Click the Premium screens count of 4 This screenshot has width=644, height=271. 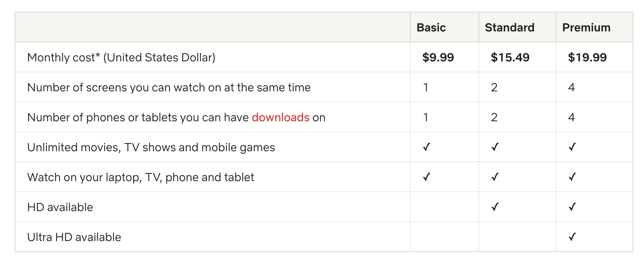(x=571, y=88)
